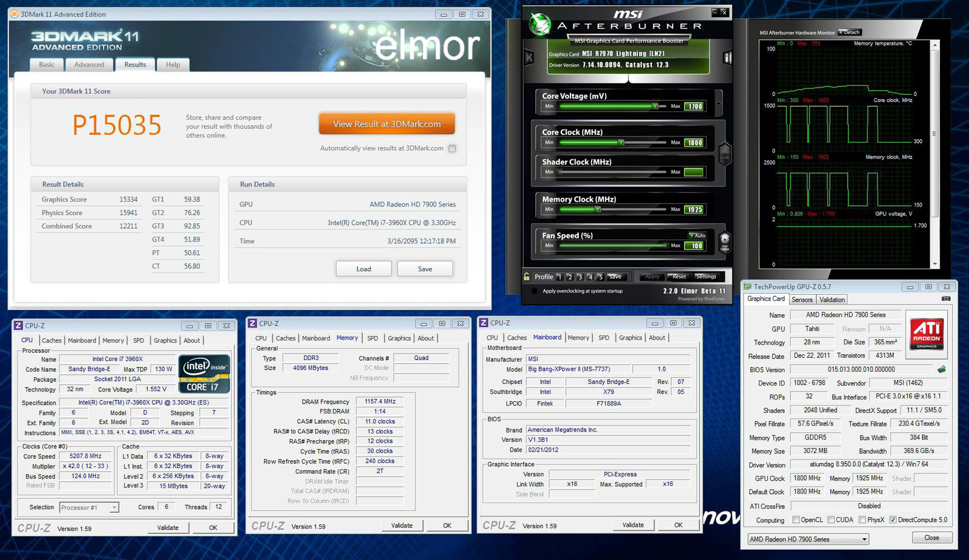
Task: Click the ATI Radeon logo in GPU-Z
Action: point(926,334)
